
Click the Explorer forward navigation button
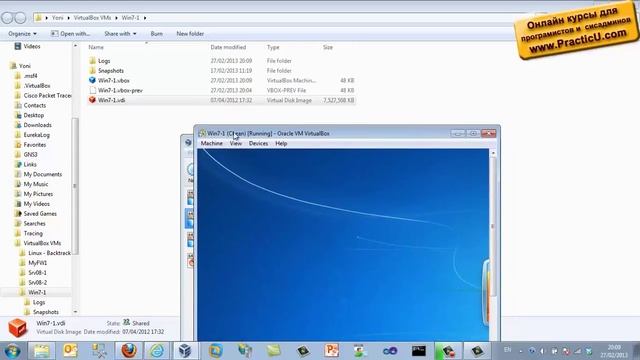click(20, 18)
